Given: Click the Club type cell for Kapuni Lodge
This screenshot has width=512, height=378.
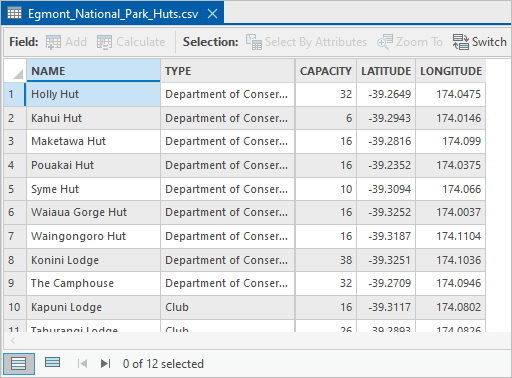Looking at the screenshot, I should 228,307.
